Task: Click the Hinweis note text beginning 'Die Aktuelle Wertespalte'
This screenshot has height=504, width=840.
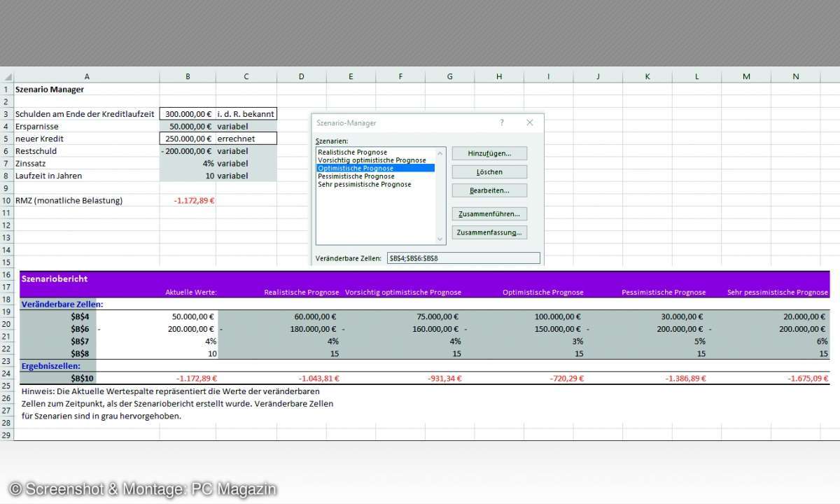Action: point(177,403)
